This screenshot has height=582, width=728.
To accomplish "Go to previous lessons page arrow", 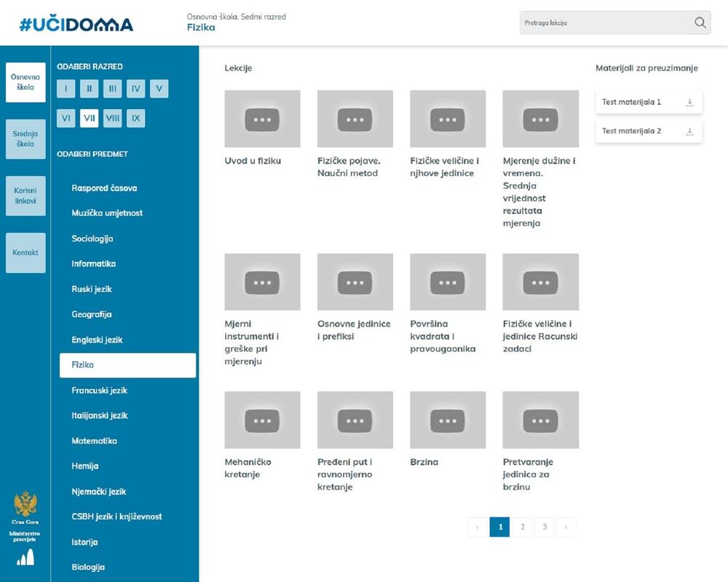I will click(477, 527).
